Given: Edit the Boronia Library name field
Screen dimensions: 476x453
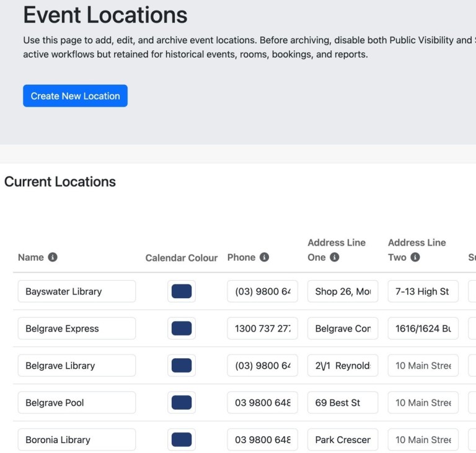Looking at the screenshot, I should [x=77, y=439].
